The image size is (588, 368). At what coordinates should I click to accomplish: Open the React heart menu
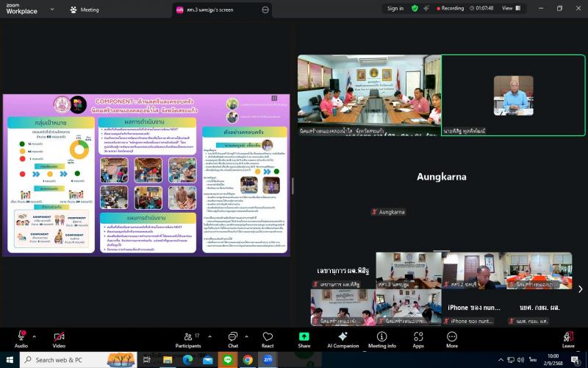(x=268, y=339)
